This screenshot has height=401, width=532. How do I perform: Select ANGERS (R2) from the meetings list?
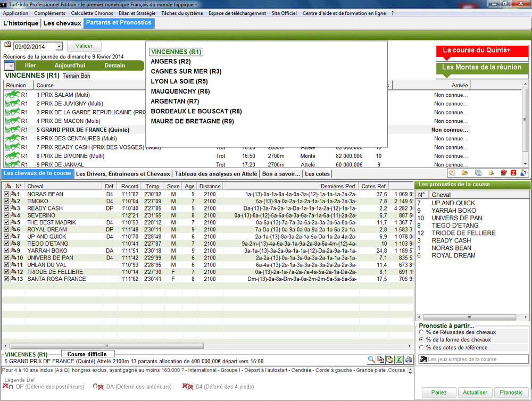pos(170,62)
